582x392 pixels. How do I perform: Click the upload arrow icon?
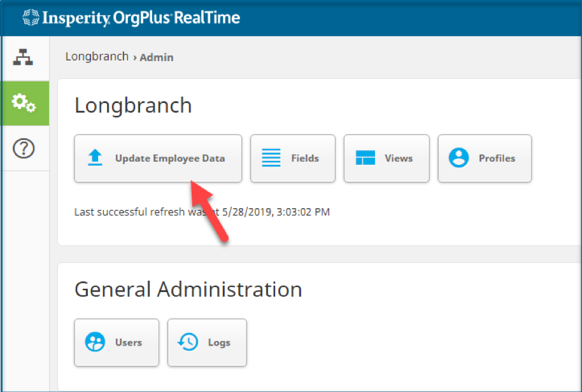(95, 158)
